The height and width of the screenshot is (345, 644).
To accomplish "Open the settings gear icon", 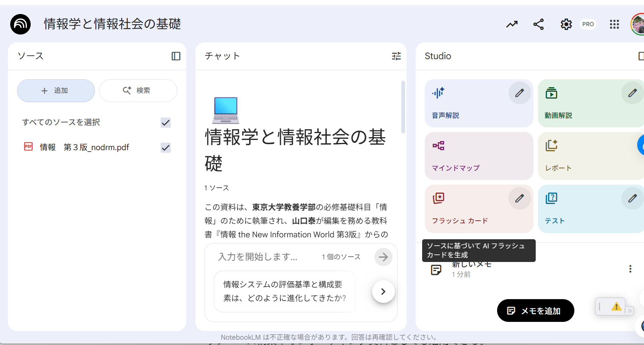I will (566, 24).
